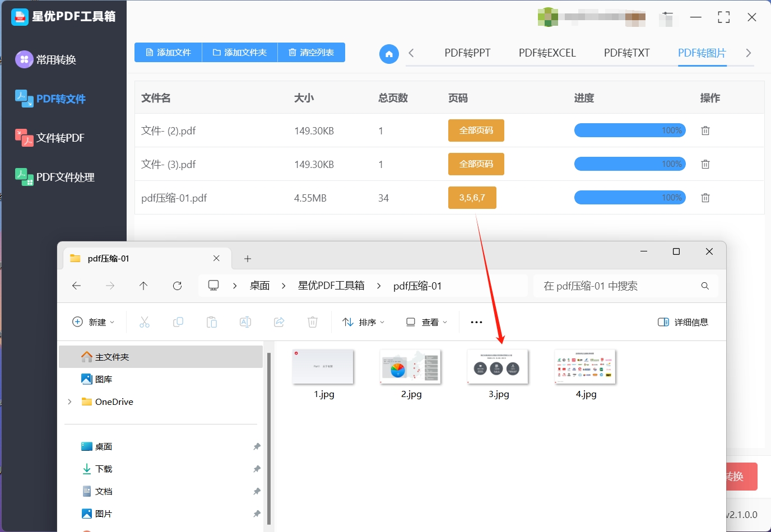Open the 查看 view dropdown

426,322
